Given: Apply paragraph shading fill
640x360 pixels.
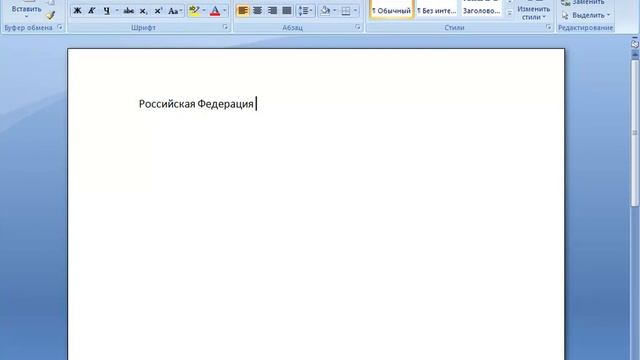Looking at the screenshot, I should pos(325,11).
